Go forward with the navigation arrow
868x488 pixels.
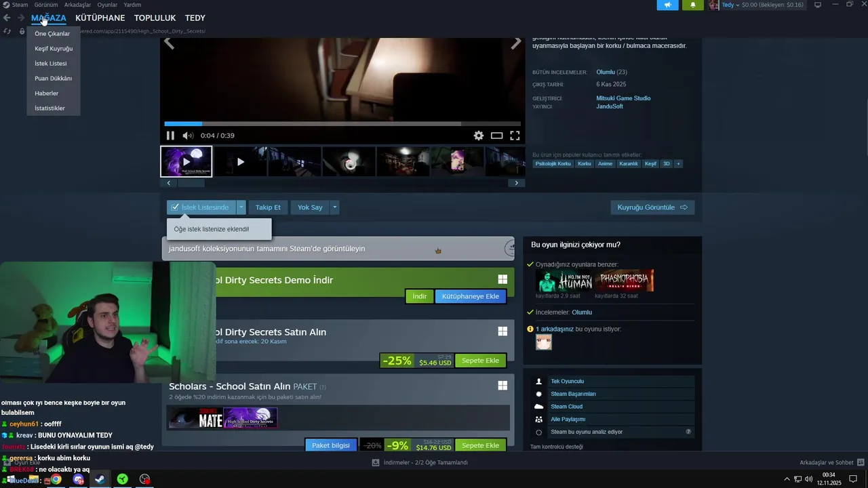tap(21, 18)
